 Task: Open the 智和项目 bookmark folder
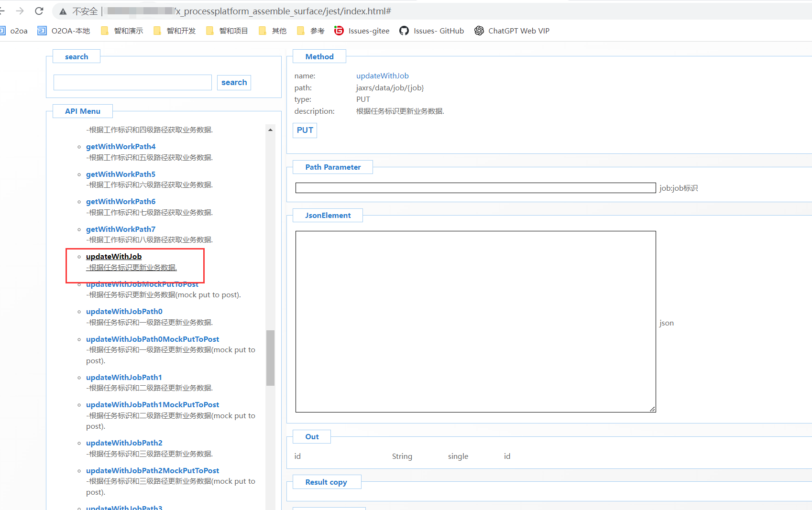click(227, 31)
